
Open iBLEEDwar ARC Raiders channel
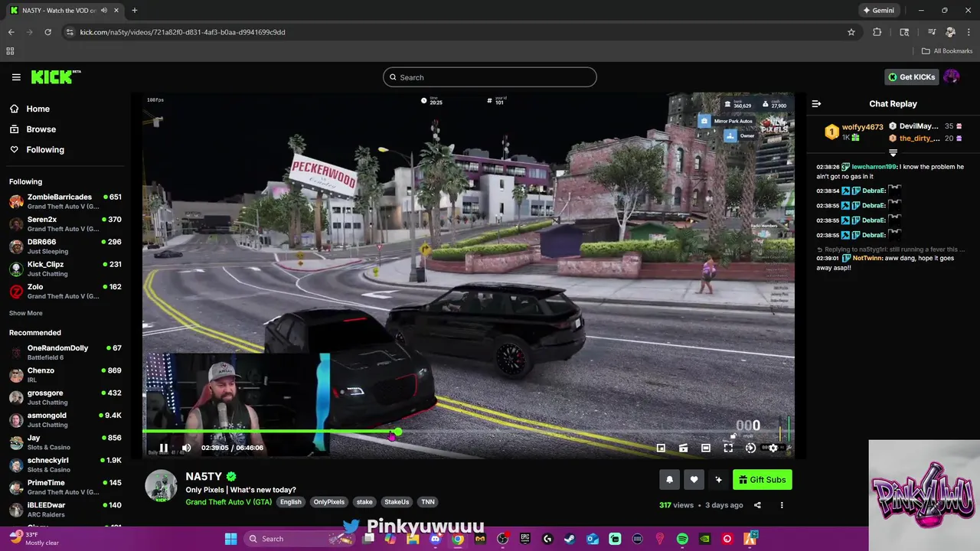coord(65,510)
